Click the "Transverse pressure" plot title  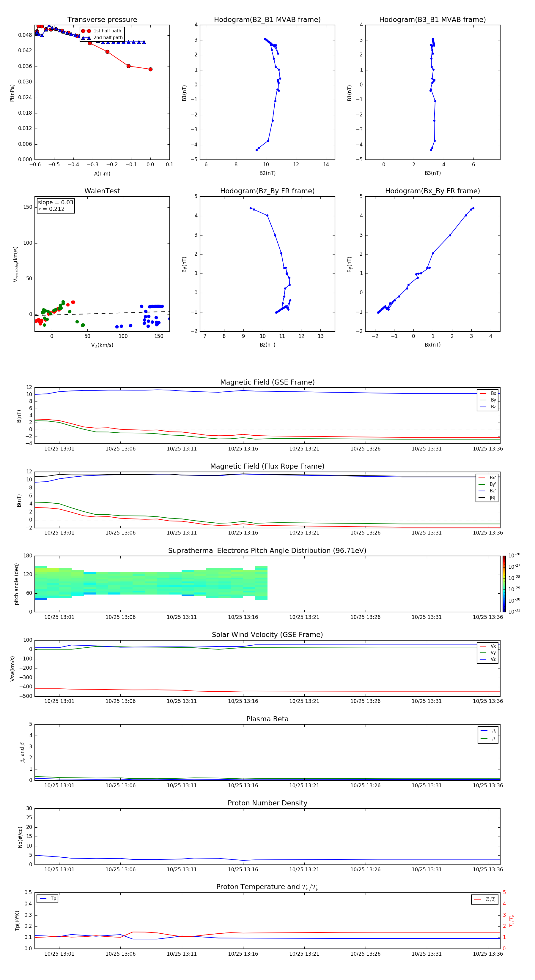[102, 20]
